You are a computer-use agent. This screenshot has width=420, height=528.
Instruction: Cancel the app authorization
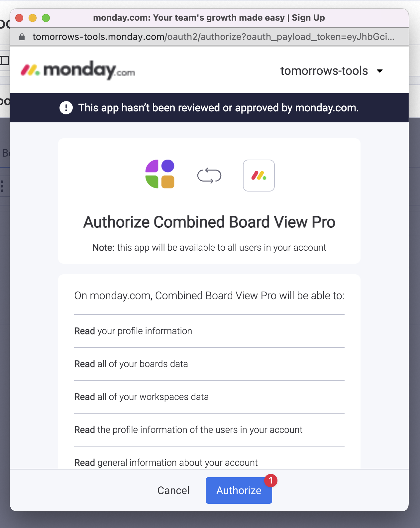point(173,490)
